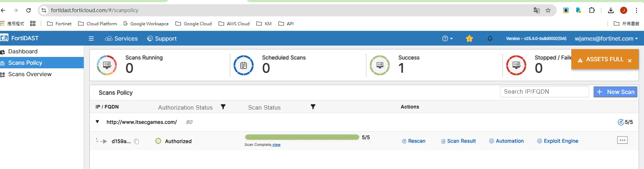Click the Scans Running status icon
644x169 pixels.
107,65
